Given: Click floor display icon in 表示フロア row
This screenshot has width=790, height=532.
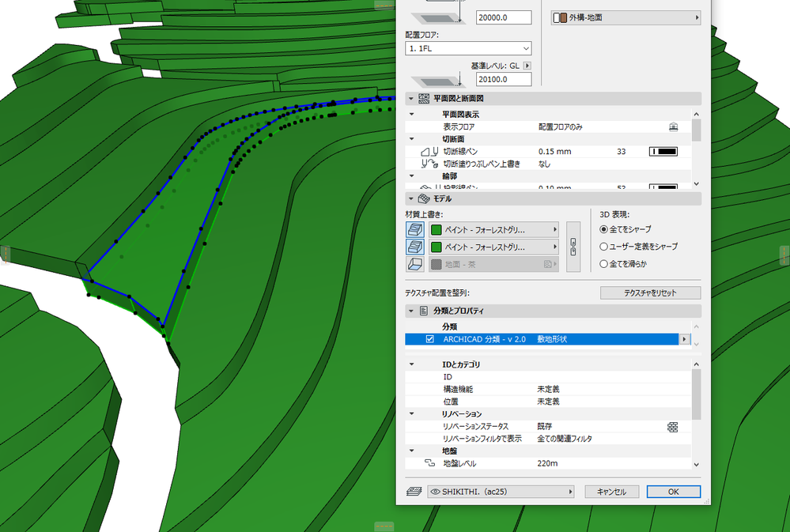Looking at the screenshot, I should [673, 127].
